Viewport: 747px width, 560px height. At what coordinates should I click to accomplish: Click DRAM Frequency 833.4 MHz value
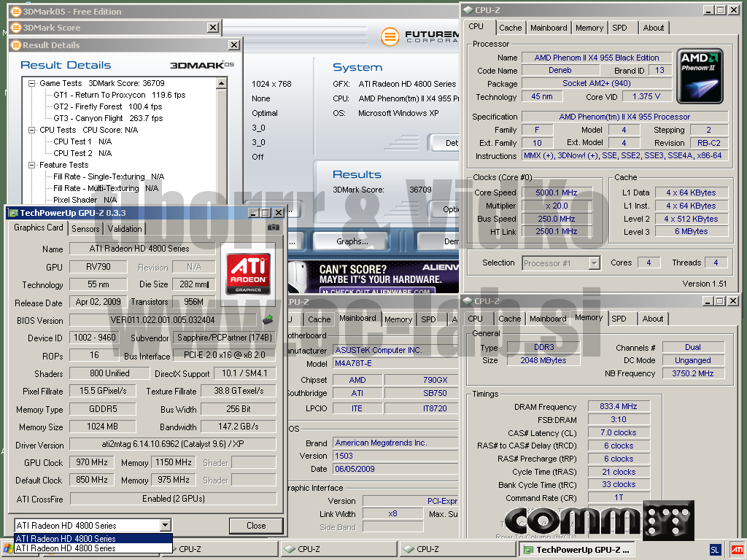pos(619,406)
